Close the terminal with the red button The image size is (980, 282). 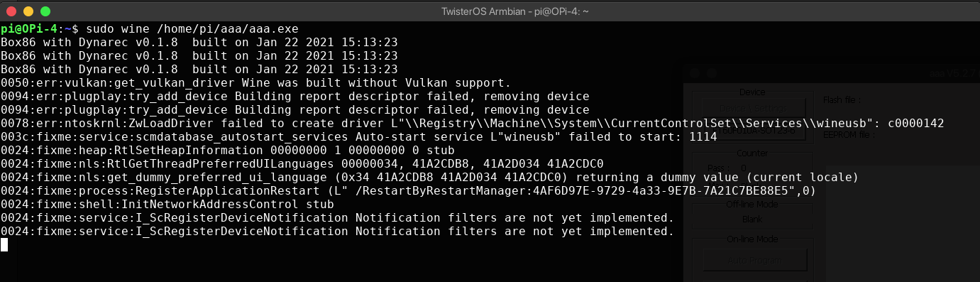pyautogui.click(x=11, y=11)
